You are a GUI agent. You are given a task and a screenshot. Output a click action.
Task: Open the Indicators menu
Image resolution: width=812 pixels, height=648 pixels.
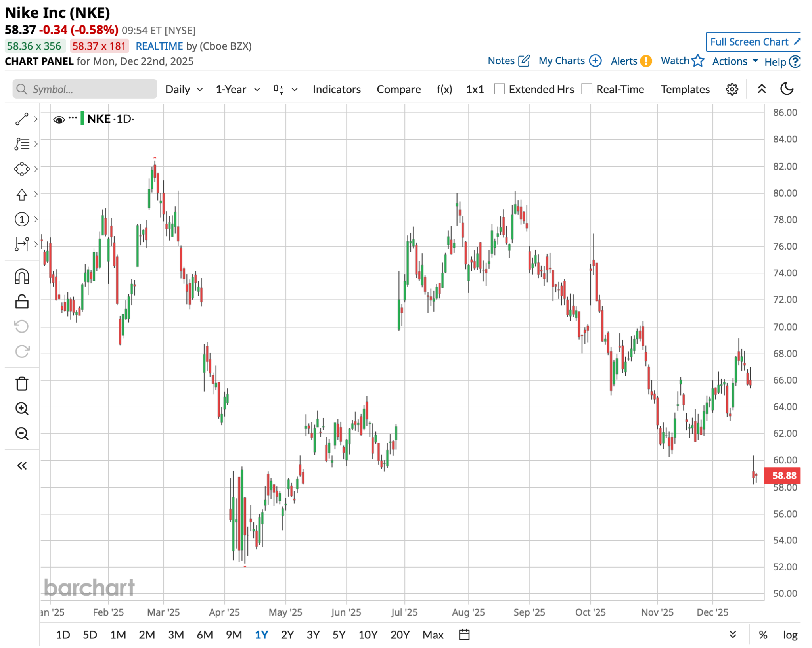click(x=336, y=89)
